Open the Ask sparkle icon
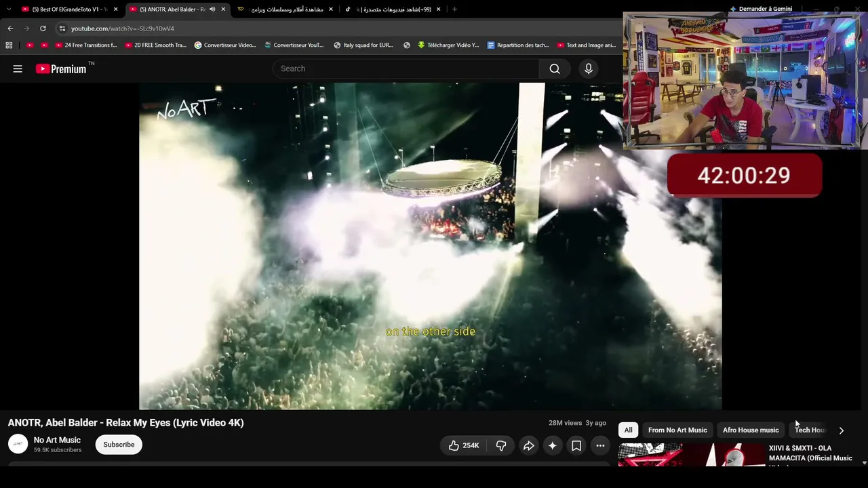868x488 pixels. [x=553, y=445]
